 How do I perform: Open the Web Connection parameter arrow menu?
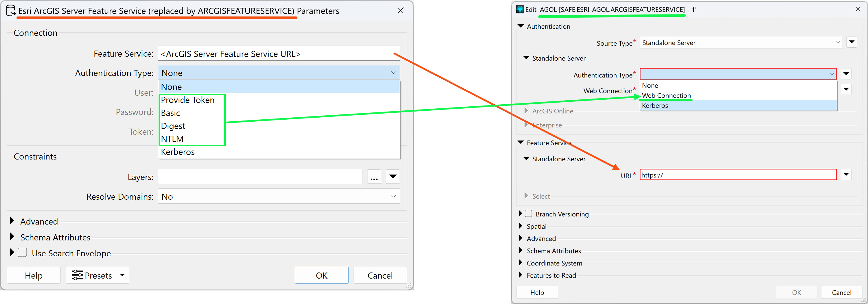pos(846,90)
